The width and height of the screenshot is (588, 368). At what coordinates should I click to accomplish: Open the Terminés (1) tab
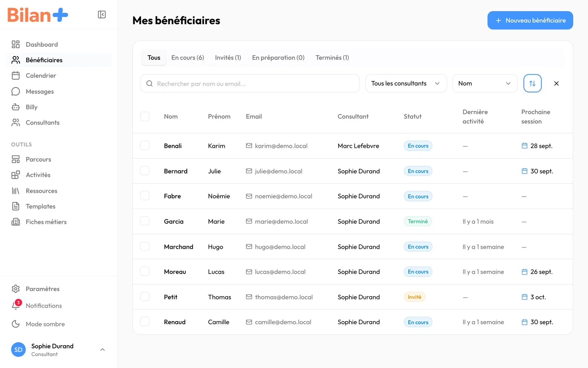[332, 57]
